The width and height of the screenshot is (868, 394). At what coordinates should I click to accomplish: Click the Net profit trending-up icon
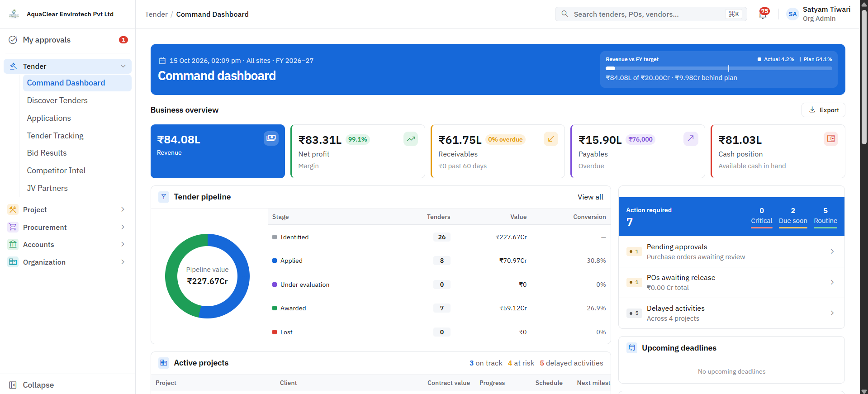point(411,139)
